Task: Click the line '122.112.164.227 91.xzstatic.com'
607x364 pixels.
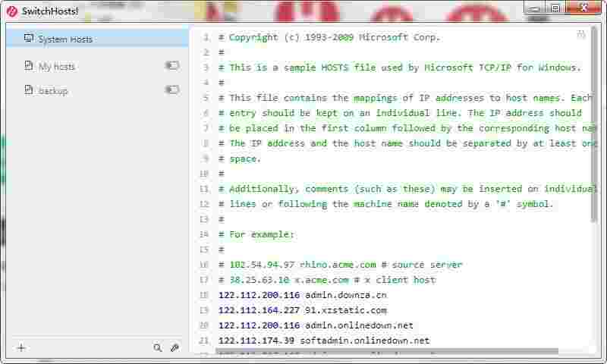Action: click(302, 310)
